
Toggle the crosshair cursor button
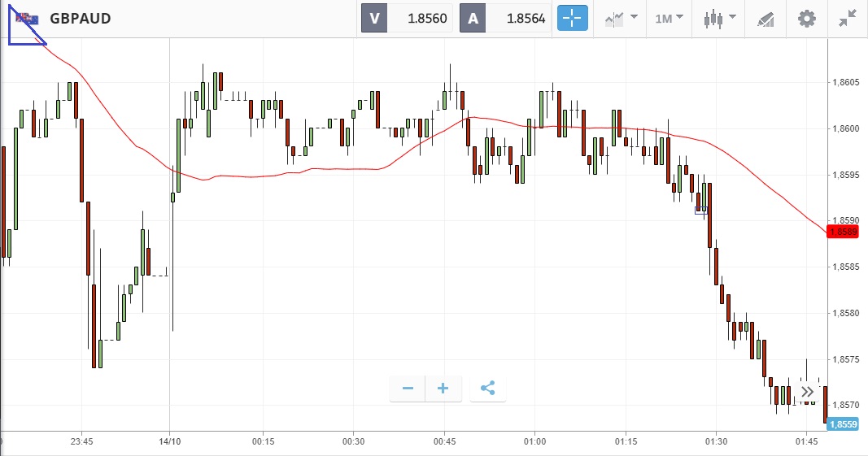tap(572, 18)
